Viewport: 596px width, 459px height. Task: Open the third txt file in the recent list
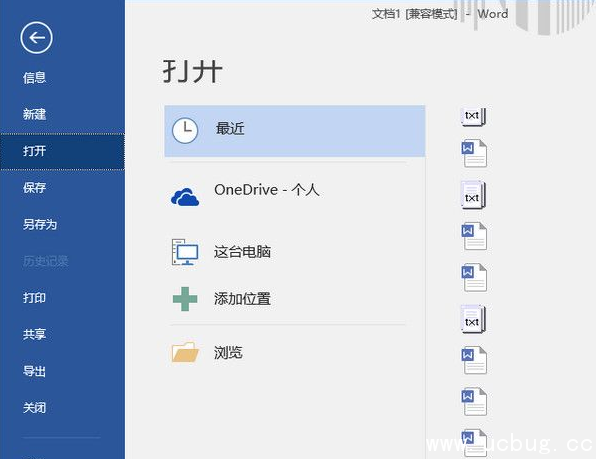point(474,319)
